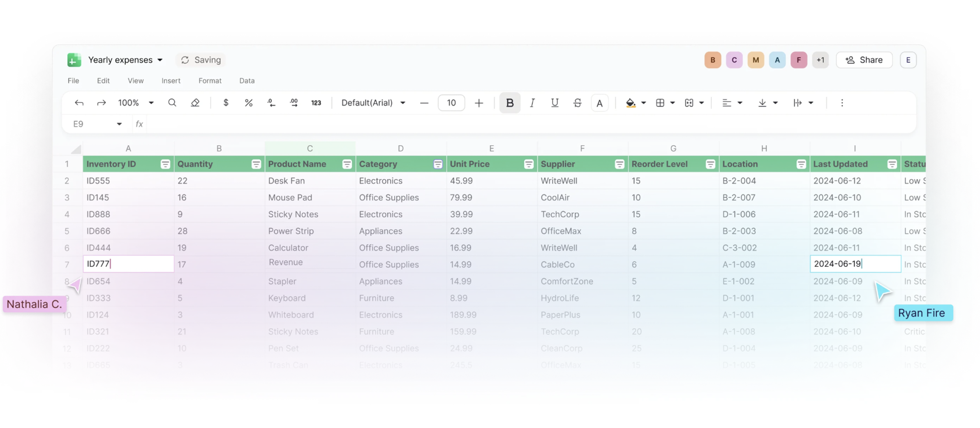
Task: Click the undo arrow icon
Action: [79, 103]
